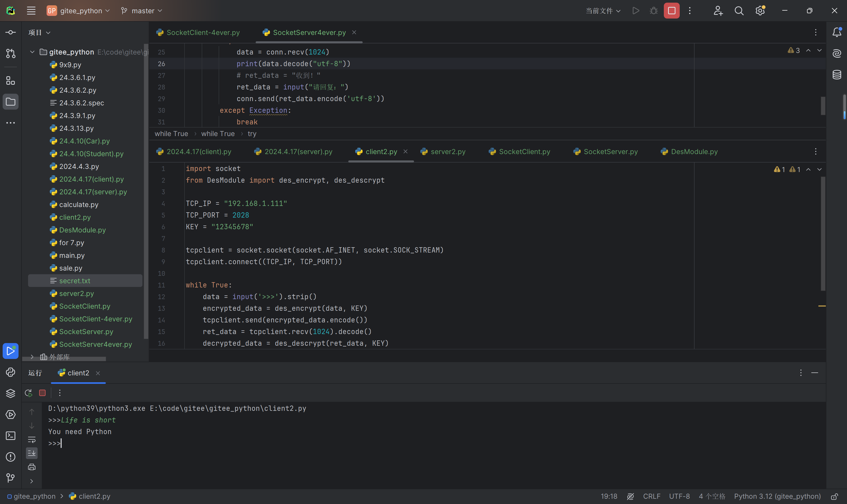The width and height of the screenshot is (847, 504).
Task: Collapse the gitee_python project folder
Action: tap(32, 52)
